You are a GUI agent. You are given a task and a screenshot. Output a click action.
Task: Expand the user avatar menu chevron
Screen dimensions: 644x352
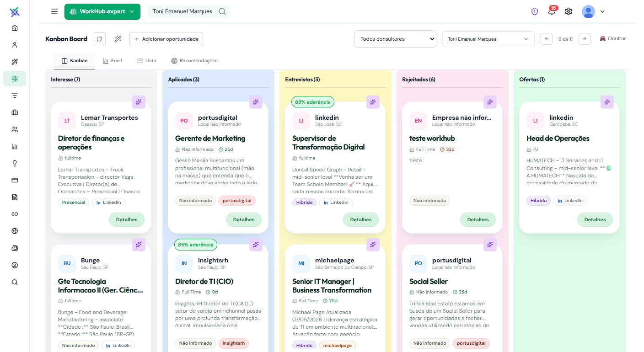[x=602, y=11]
